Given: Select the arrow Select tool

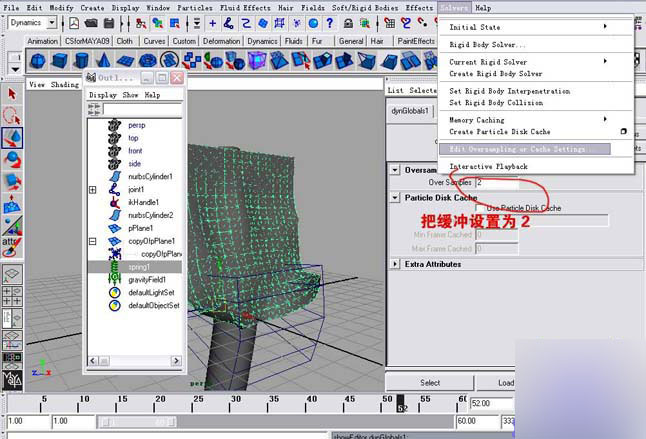Looking at the screenshot, I should click(12, 94).
